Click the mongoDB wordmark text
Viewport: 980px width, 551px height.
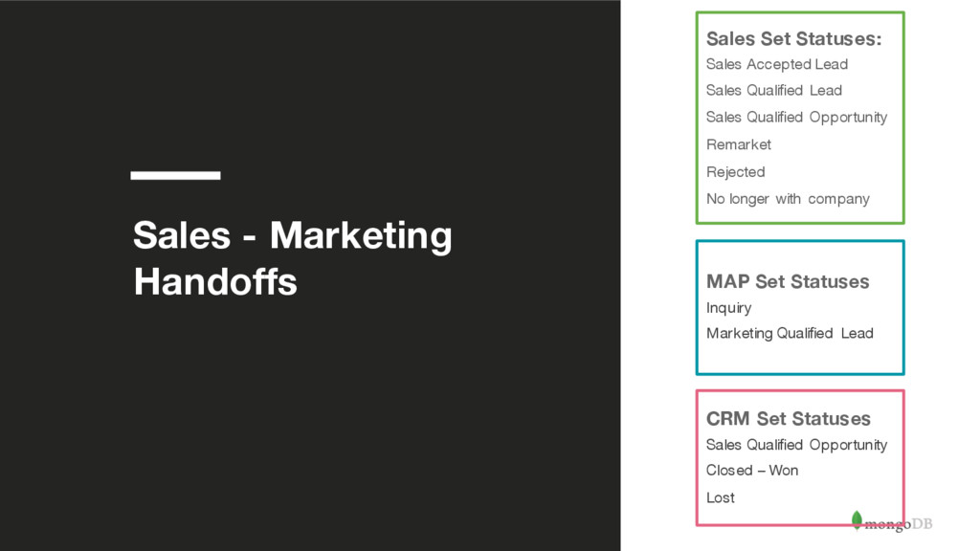pyautogui.click(x=898, y=524)
